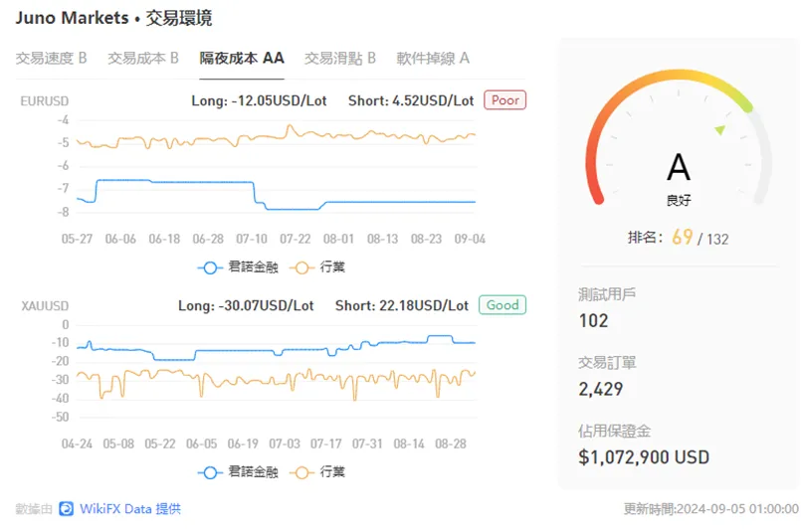Toggle 君諾金融 series in XAUUSD chart legend
Viewport: 801px width, 532px height.
point(238,472)
